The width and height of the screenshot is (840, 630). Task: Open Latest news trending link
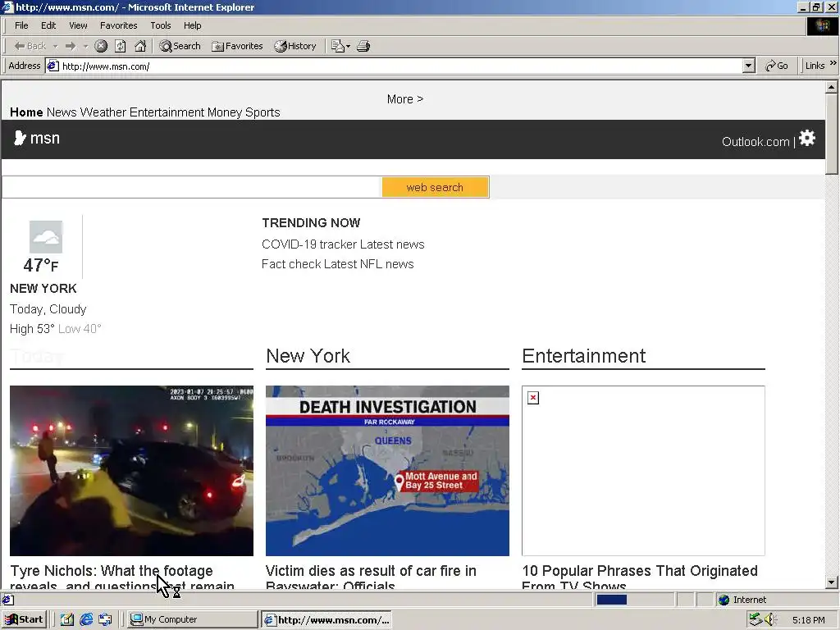392,244
